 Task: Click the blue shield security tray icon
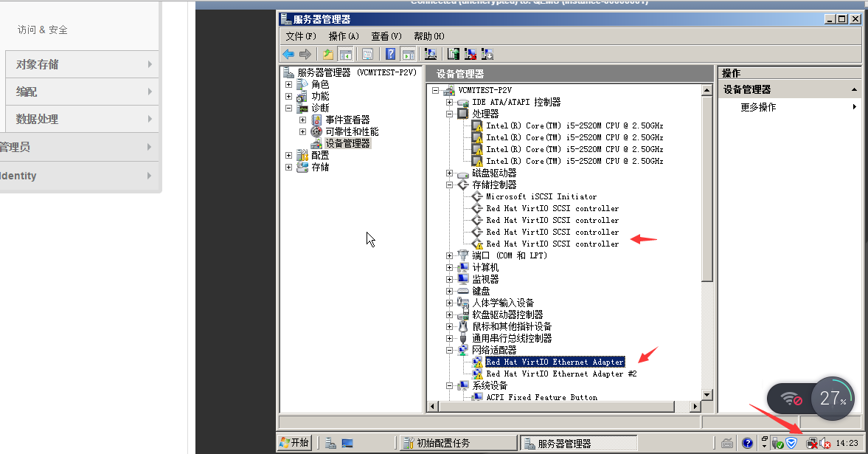click(x=791, y=443)
